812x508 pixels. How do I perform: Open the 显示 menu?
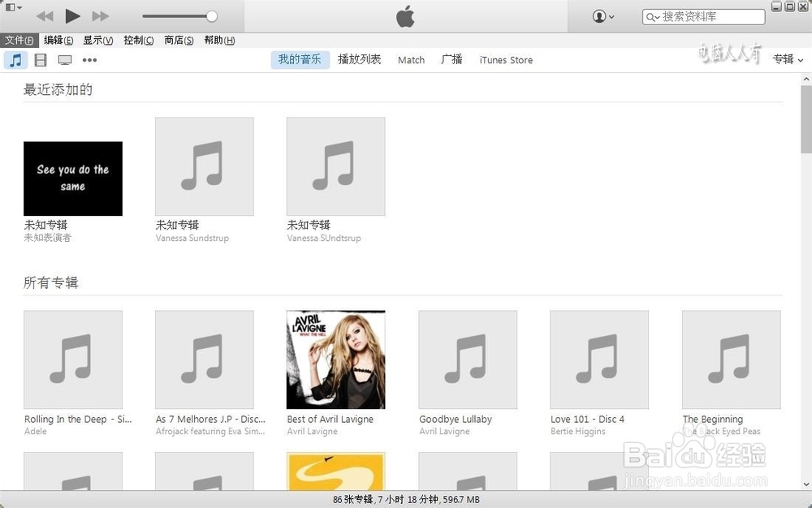(x=98, y=41)
